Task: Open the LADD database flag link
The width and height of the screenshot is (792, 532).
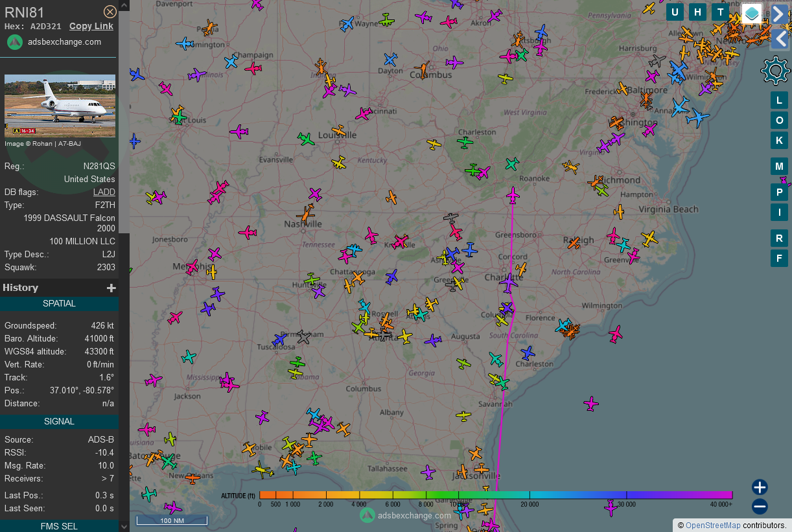Action: (x=104, y=192)
